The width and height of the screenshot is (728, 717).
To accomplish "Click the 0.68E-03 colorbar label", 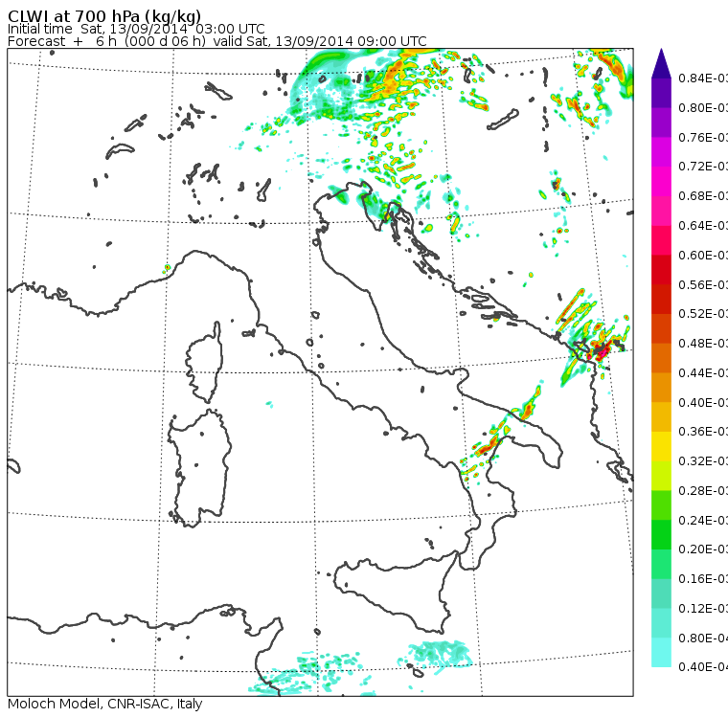I will click(703, 196).
